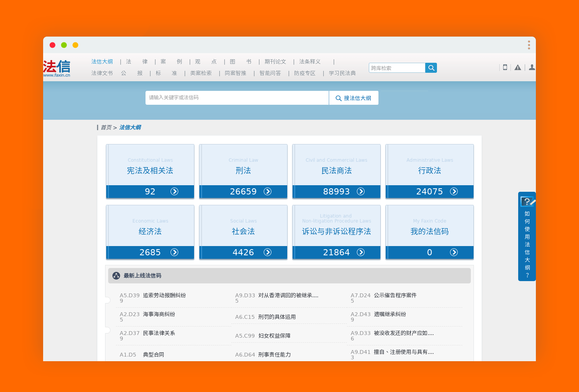The height and width of the screenshot is (392, 579).
Task: Click 海事海商纠纷 entry
Action: [159, 314]
